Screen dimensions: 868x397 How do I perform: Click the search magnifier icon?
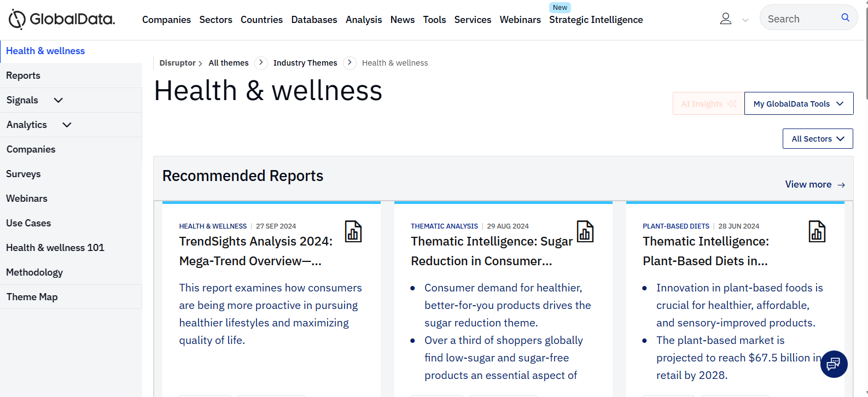click(x=845, y=17)
